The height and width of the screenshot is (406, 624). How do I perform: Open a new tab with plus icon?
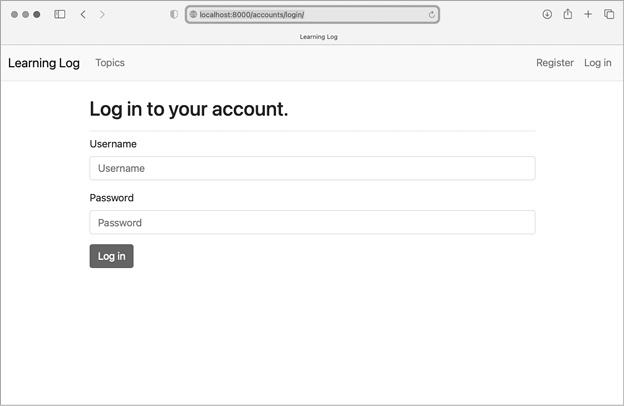click(x=588, y=15)
